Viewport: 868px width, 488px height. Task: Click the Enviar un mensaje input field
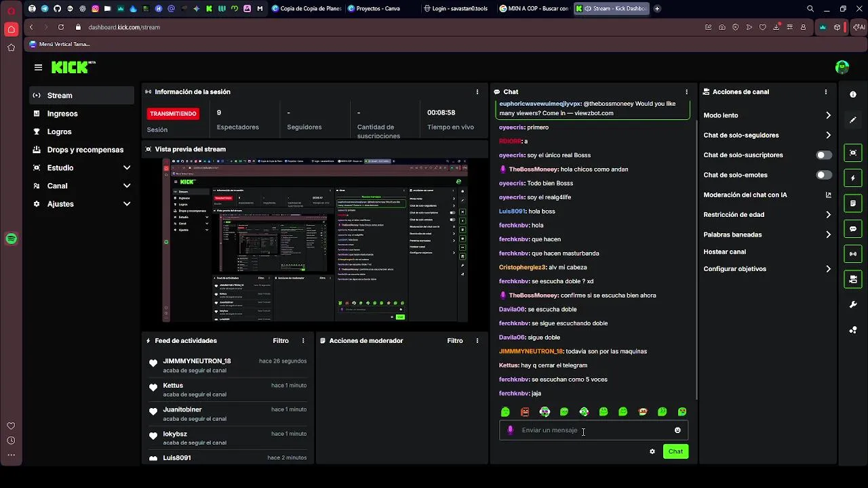(593, 430)
